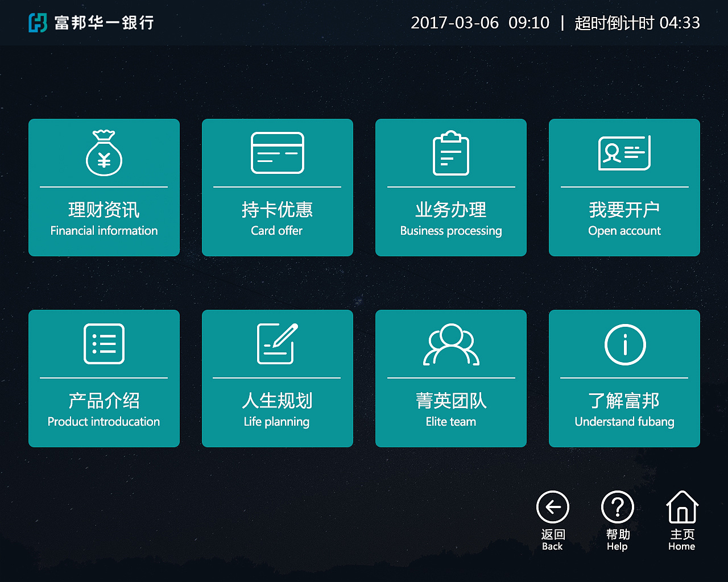Tap the pencil note icon for Life planning
The height and width of the screenshot is (582, 728).
pyautogui.click(x=278, y=344)
